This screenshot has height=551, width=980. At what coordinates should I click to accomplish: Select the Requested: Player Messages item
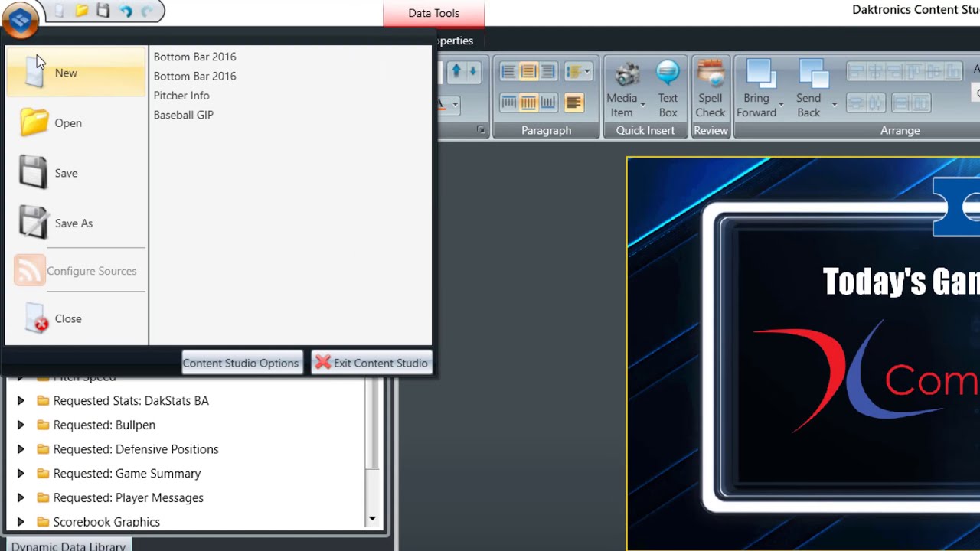coord(128,497)
